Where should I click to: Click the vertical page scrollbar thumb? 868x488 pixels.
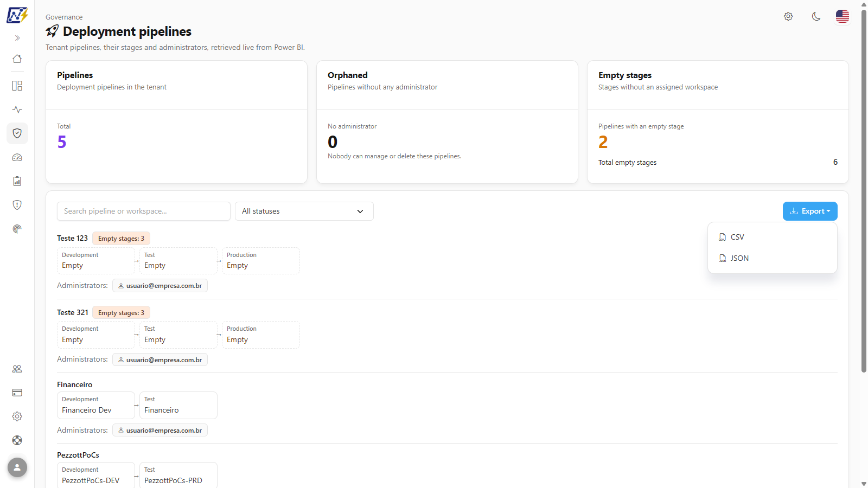pyautogui.click(x=864, y=191)
